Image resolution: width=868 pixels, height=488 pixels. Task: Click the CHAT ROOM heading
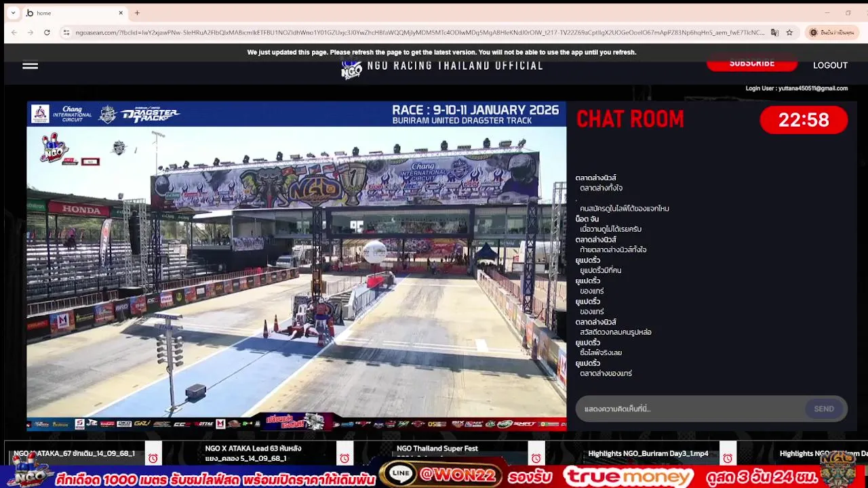tap(630, 119)
